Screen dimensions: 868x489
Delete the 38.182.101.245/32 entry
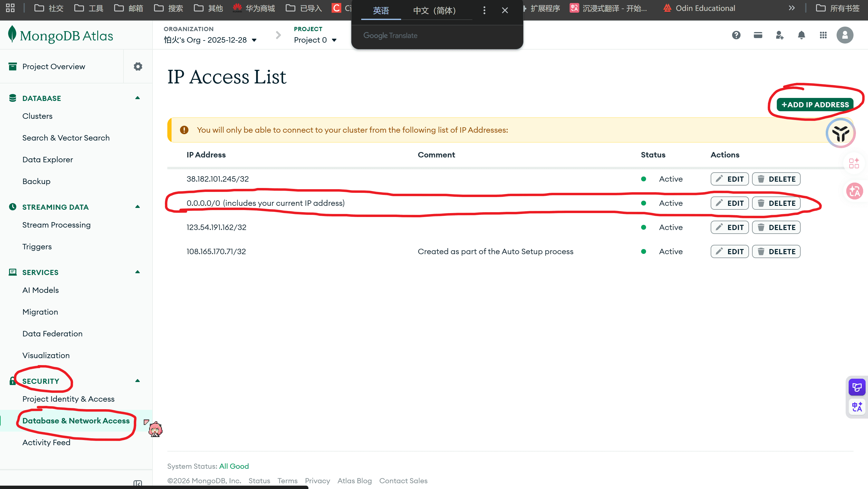tap(776, 179)
